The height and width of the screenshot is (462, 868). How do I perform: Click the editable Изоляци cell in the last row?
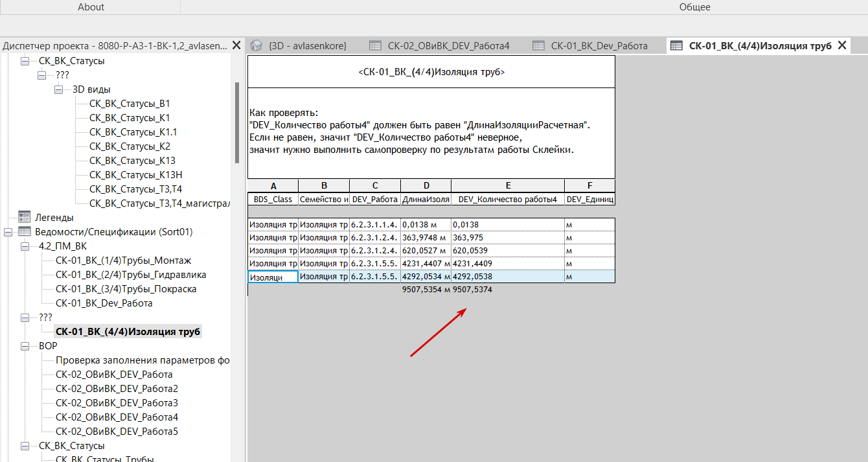[273, 276]
